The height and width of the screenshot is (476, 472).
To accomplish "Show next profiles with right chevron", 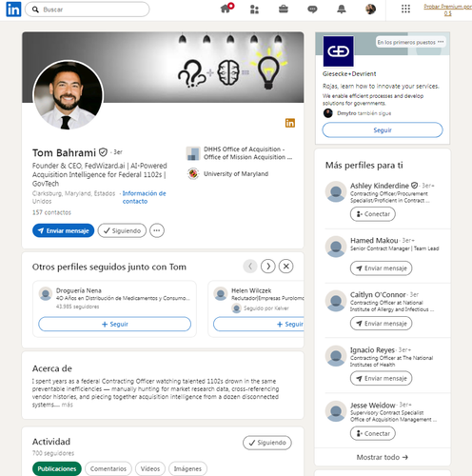I will click(268, 267).
